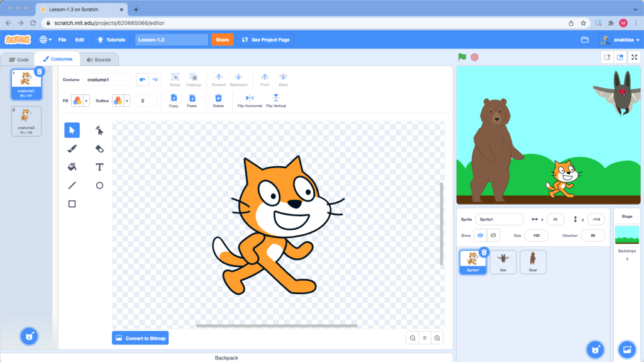644x362 pixels.
Task: Expand the Choose a Costume menu
Action: click(29, 336)
